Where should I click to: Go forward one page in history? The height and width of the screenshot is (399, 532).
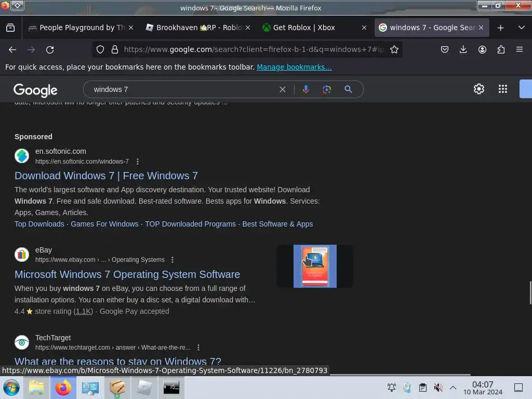click(31, 49)
